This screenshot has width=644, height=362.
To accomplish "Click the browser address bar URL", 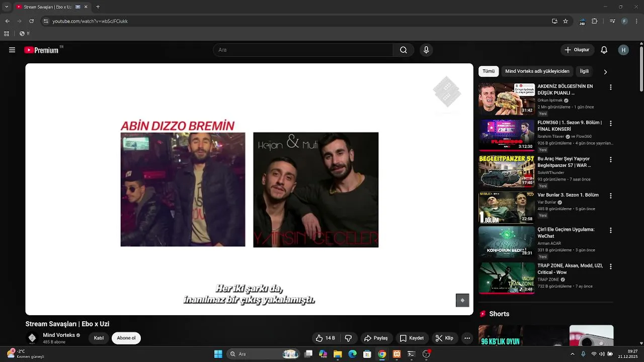I will 90,21.
